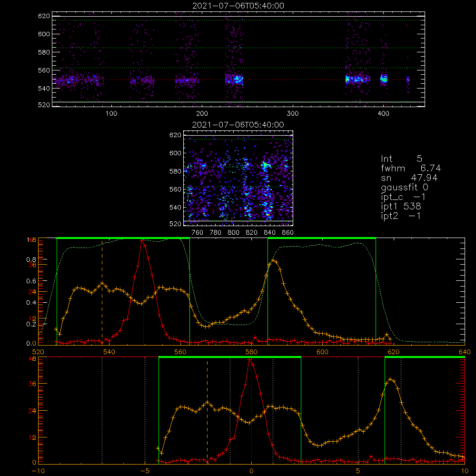Click the bright streak near x 370 in the top image
This screenshot has width=476, height=476.
point(357,79)
